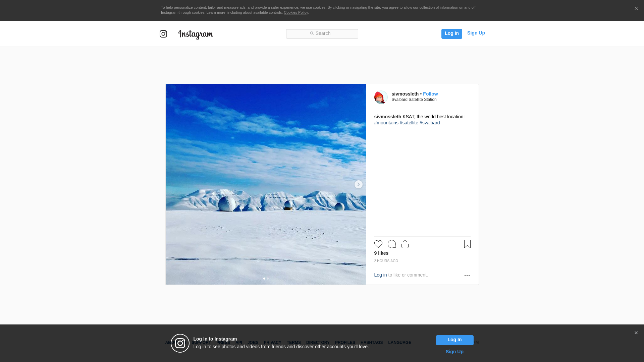Close the bottom login prompt banner
The height and width of the screenshot is (362, 644).
pos(636,333)
